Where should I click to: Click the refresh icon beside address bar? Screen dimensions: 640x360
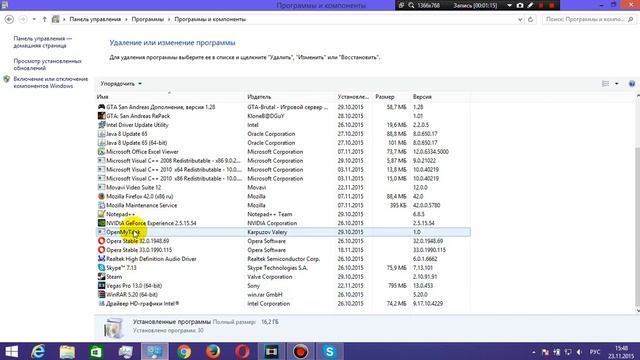click(530, 20)
